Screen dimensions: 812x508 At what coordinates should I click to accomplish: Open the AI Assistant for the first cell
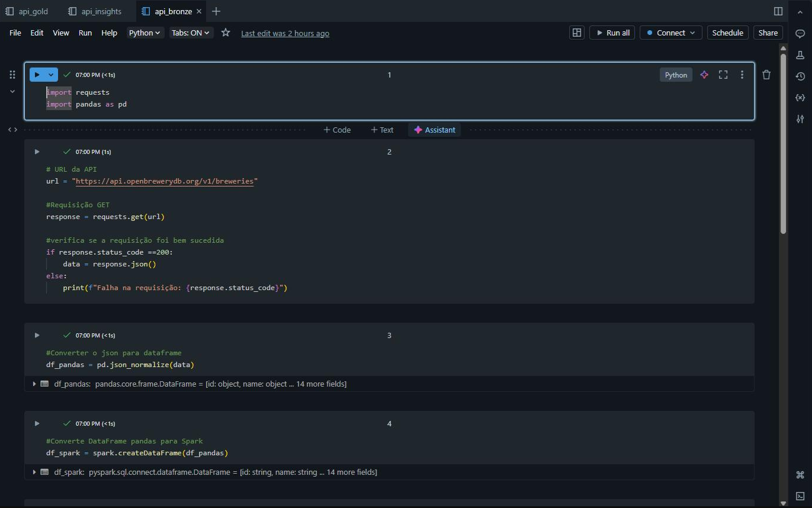(x=704, y=75)
